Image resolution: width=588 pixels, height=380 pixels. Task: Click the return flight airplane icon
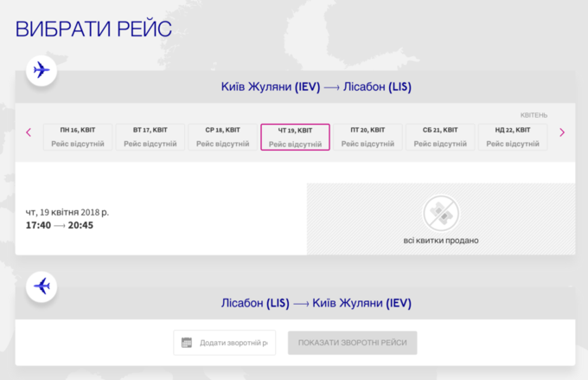[x=41, y=286]
